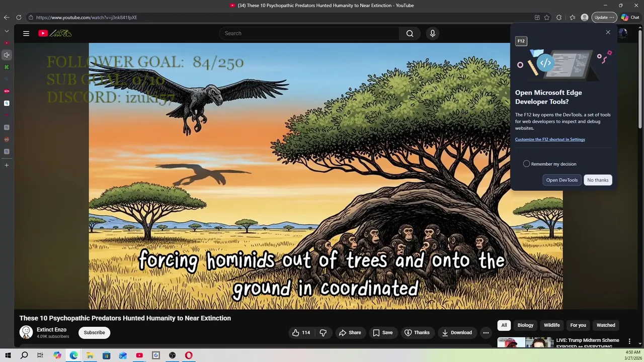View site information lock icon
This screenshot has height=362, width=644.
31,18
